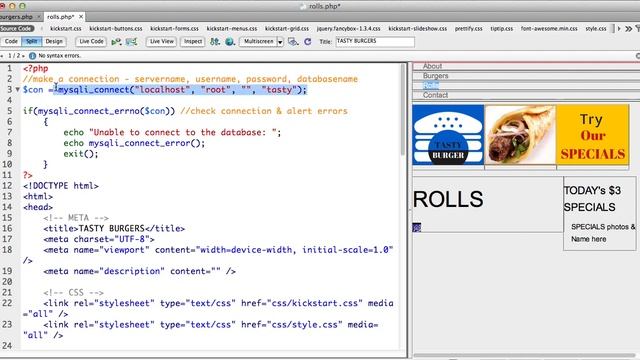Click the blue syntax info icon

[32, 56]
